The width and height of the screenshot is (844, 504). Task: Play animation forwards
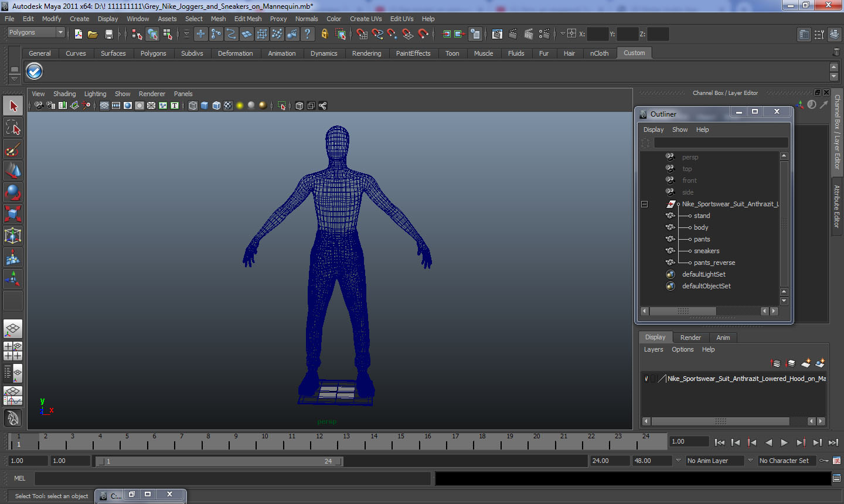point(785,442)
